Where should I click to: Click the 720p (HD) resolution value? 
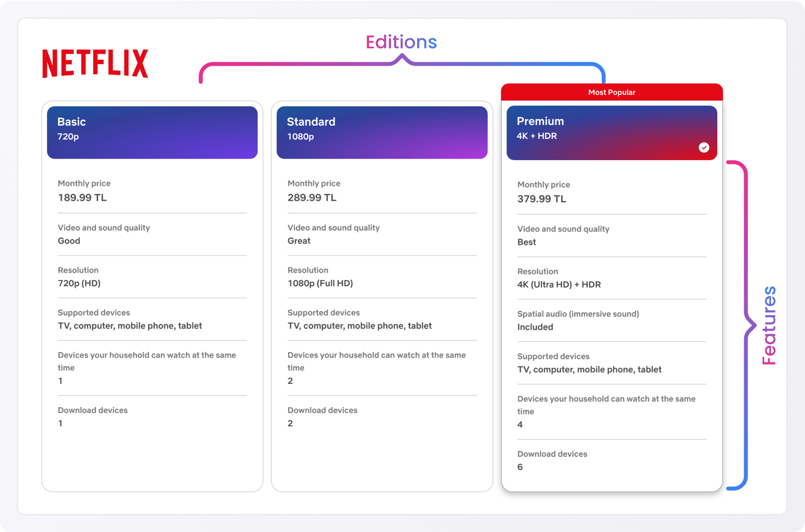79,283
